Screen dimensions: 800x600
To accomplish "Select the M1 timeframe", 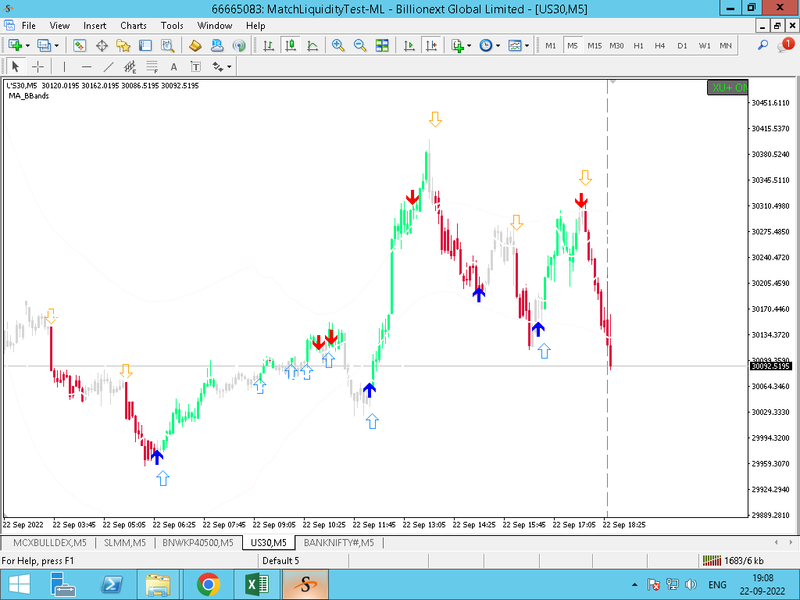I will coord(551,45).
